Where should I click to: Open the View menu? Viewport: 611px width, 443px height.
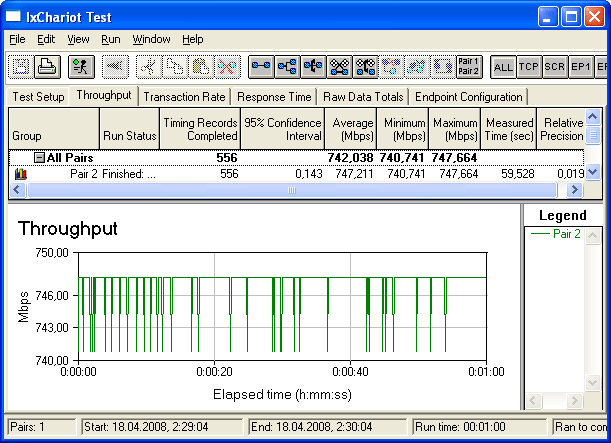78,39
